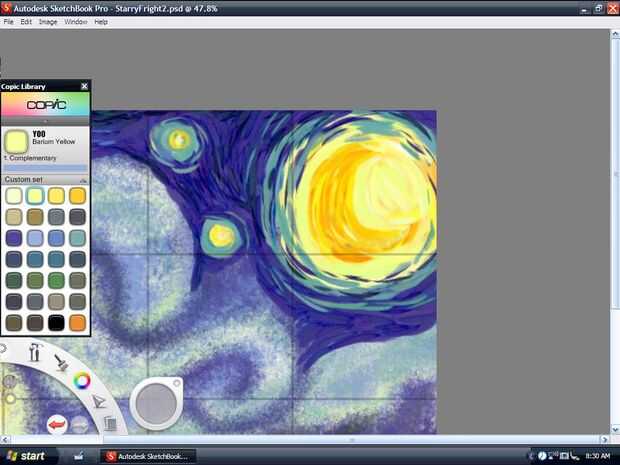Click the 'Custom set' header label
Viewport: 620px width, 465px height.
23,180
